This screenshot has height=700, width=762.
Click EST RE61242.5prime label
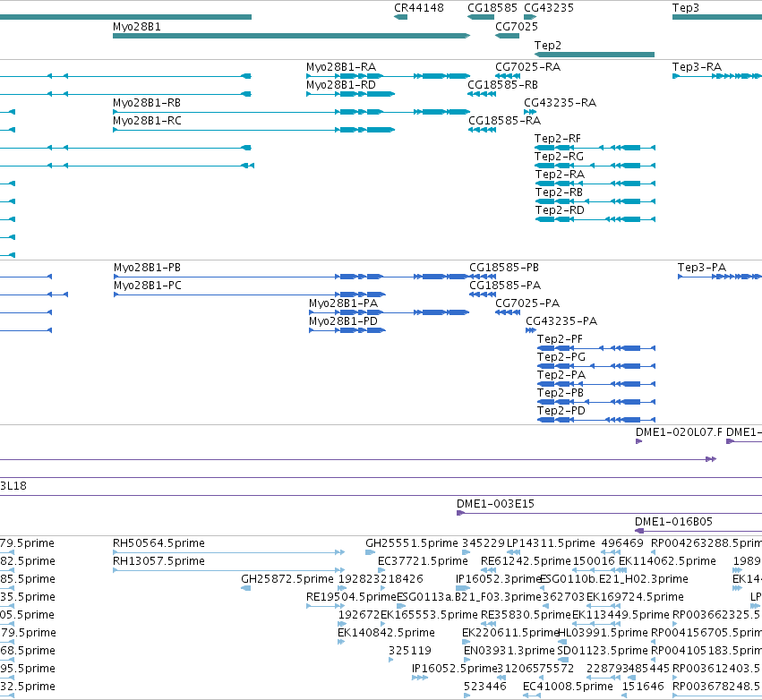pyautogui.click(x=526, y=561)
